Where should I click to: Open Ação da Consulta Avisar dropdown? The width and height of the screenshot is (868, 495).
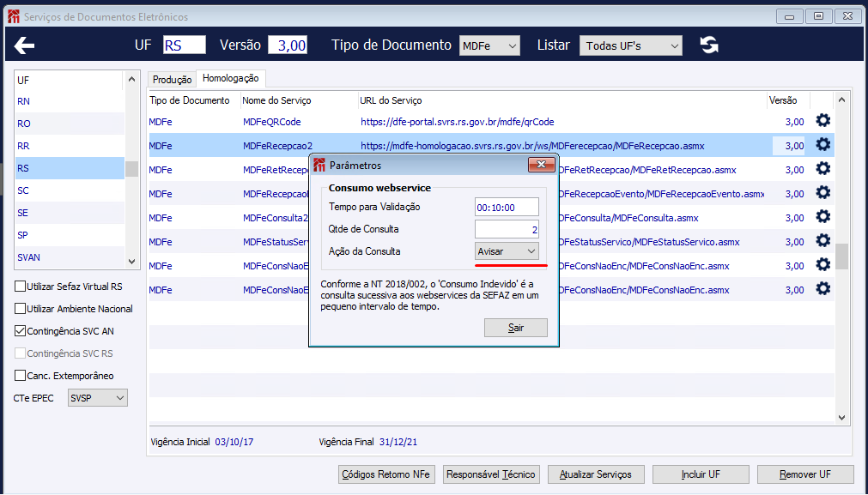tap(507, 251)
